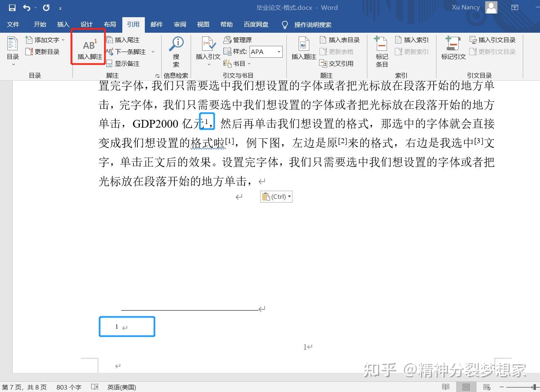Switch to Print Layout view
The height and width of the screenshot is (392, 540).
pos(466,387)
